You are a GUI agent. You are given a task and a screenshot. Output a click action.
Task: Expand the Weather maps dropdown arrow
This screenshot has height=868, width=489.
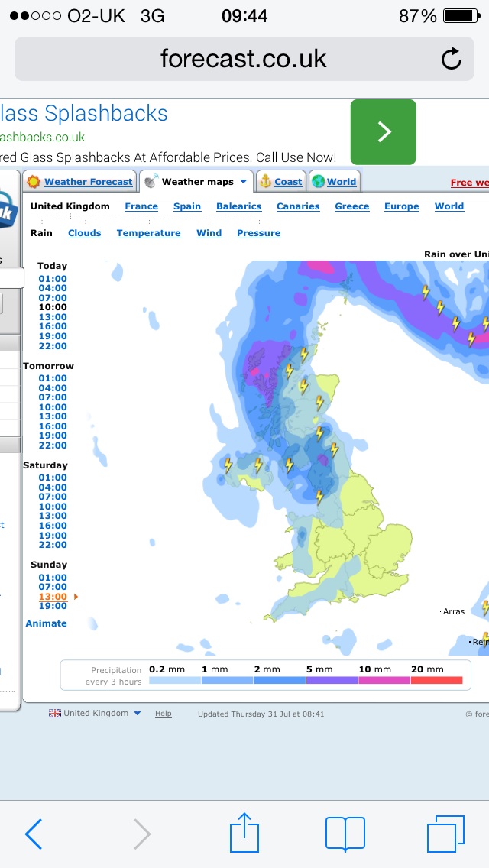pos(243,182)
